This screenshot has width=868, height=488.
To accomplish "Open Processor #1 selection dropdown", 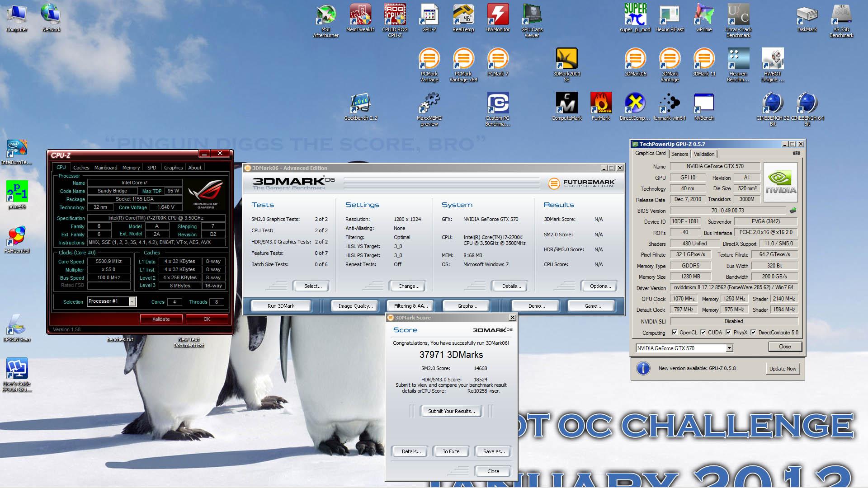I will click(x=132, y=301).
